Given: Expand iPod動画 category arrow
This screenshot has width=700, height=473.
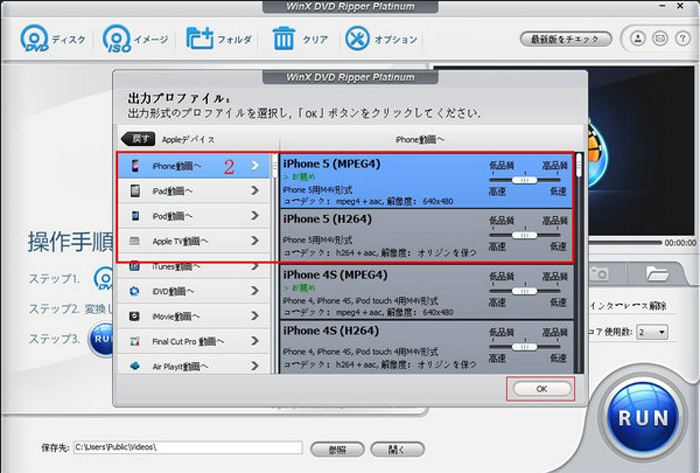Looking at the screenshot, I should click(x=255, y=216).
